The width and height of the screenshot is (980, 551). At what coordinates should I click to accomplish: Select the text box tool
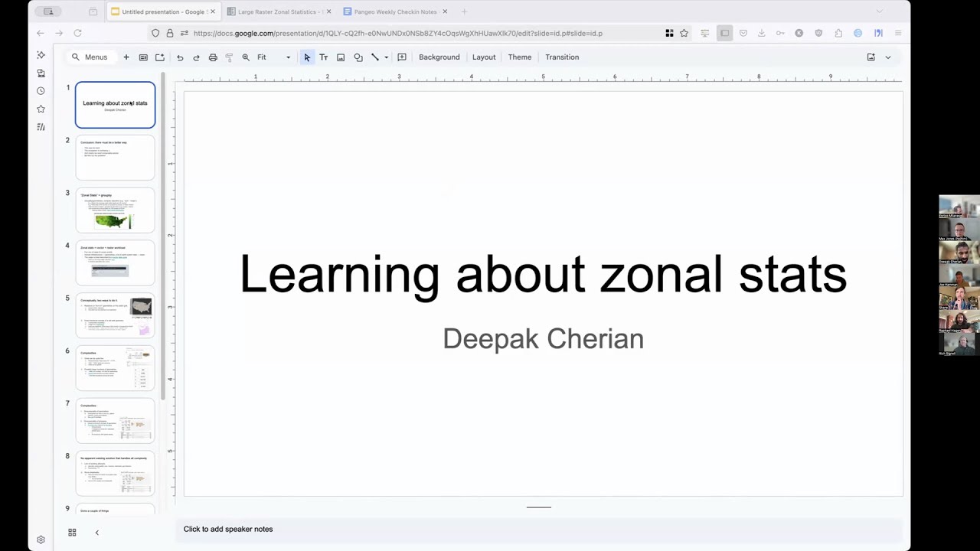[x=323, y=57]
